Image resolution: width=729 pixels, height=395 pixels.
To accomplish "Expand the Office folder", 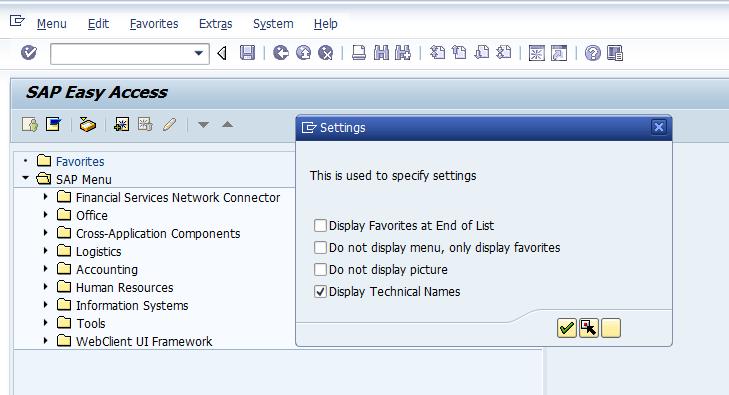I will point(46,215).
